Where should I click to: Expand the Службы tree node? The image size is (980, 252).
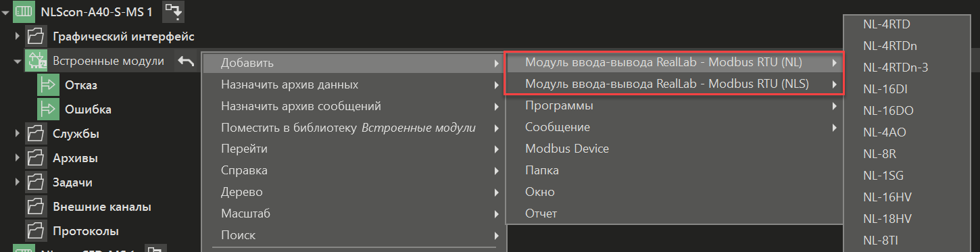(18, 134)
